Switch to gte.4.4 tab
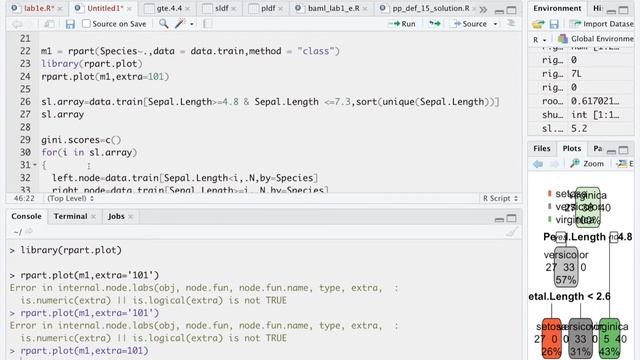The height and width of the screenshot is (360, 640). click(168, 8)
